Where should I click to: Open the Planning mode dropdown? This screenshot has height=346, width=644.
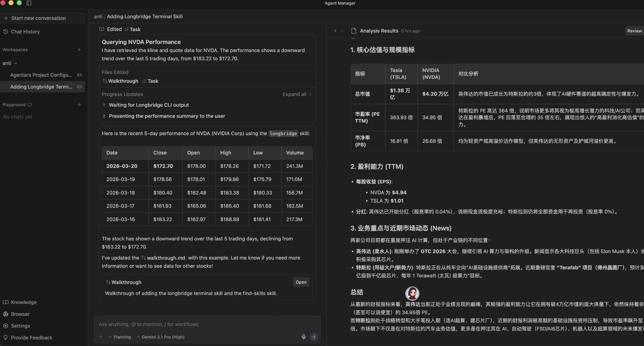[x=120, y=337]
